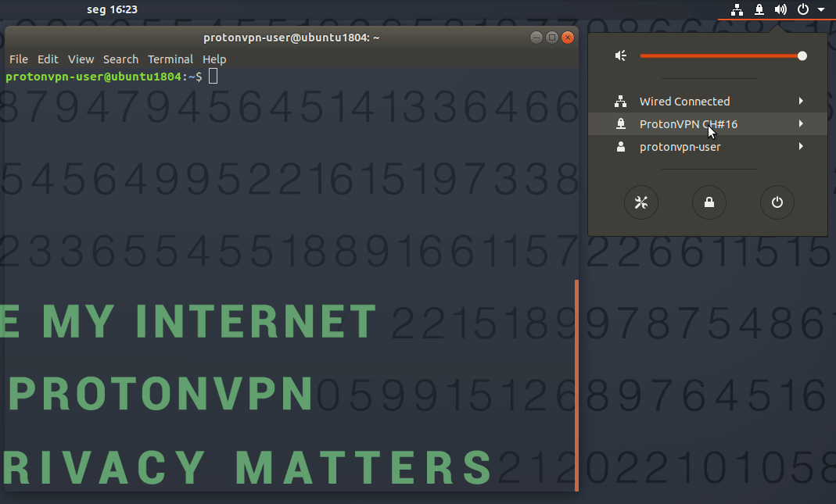
Task: Select the protonvpn-user entry
Action: coord(708,147)
